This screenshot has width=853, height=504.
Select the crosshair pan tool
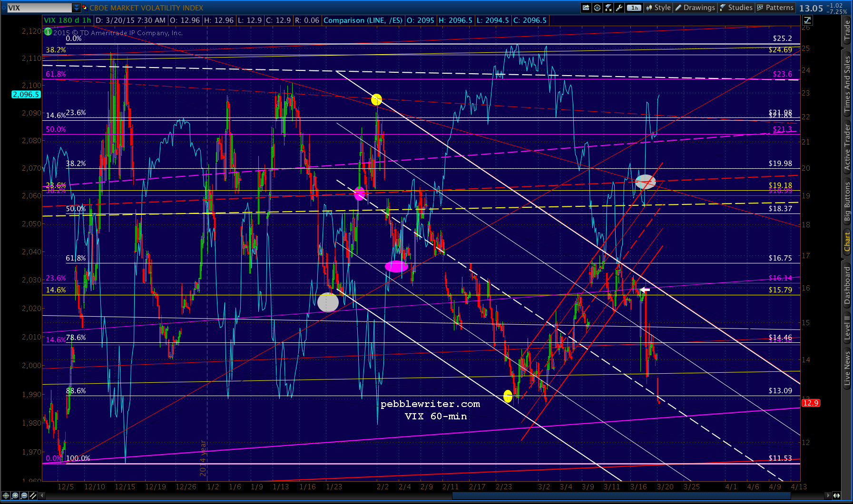(6, 495)
